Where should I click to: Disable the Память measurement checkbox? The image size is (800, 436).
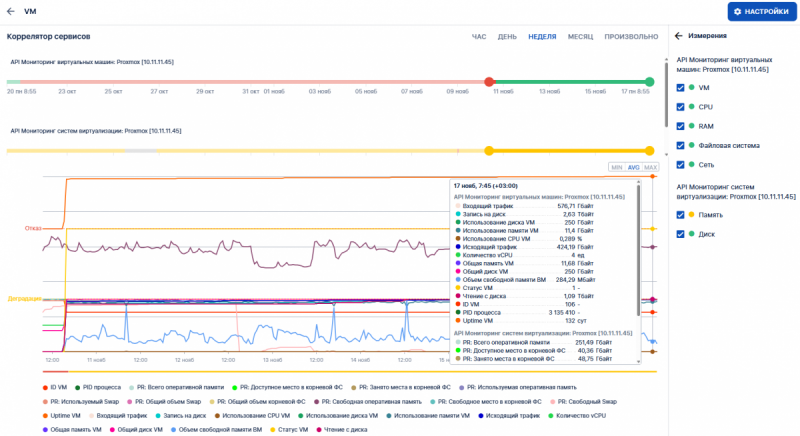click(681, 215)
